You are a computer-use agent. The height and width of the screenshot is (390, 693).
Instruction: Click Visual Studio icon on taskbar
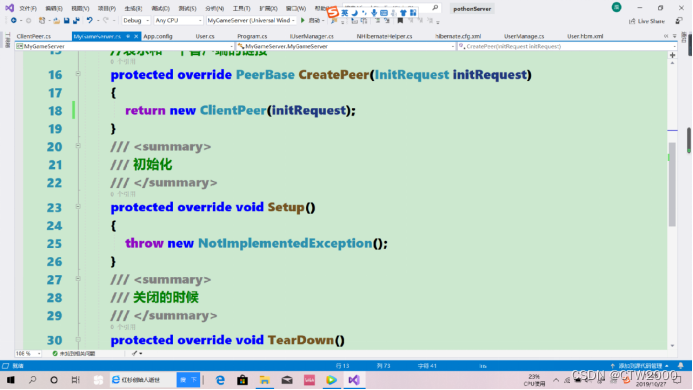pos(354,380)
